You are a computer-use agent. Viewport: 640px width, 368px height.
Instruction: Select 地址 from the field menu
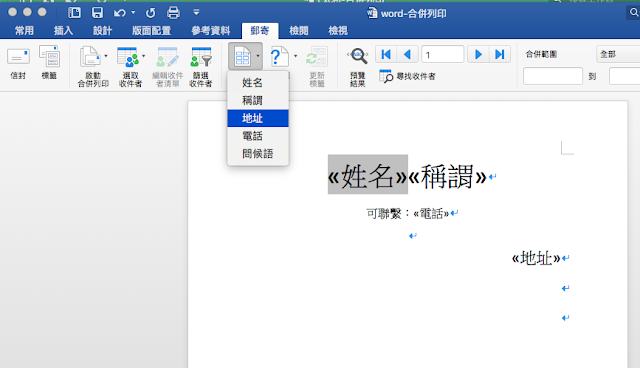(258, 118)
